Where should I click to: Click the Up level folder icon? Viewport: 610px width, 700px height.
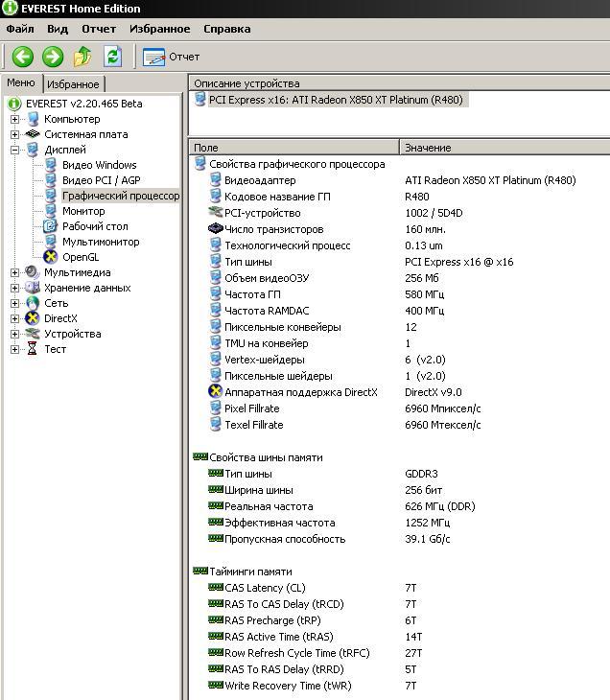tap(82, 57)
